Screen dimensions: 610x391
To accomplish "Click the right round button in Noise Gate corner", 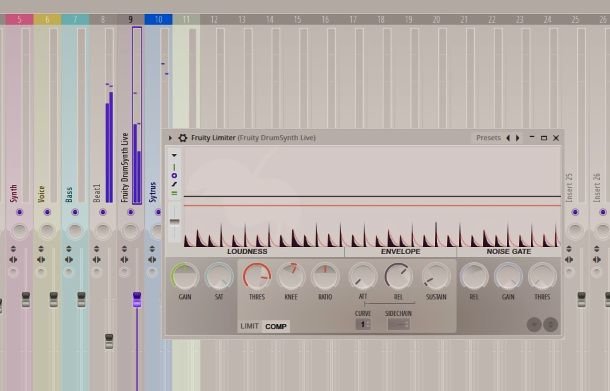I will (x=551, y=324).
